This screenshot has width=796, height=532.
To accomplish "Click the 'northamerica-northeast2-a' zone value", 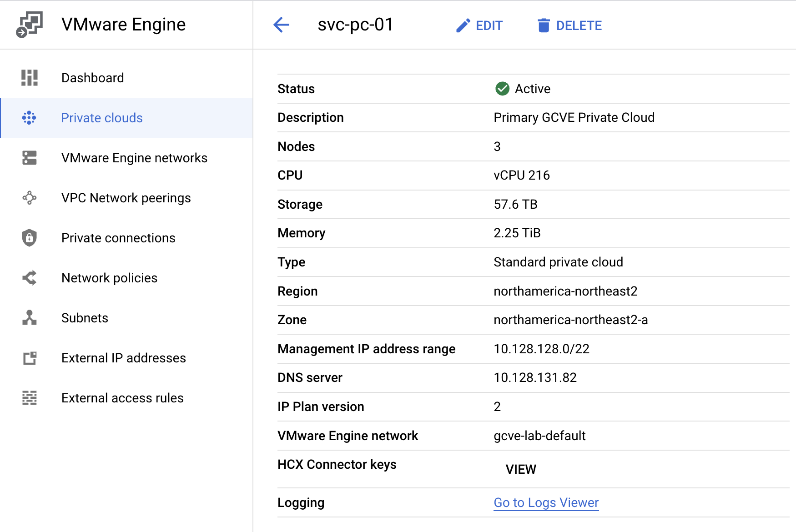I will [x=571, y=320].
